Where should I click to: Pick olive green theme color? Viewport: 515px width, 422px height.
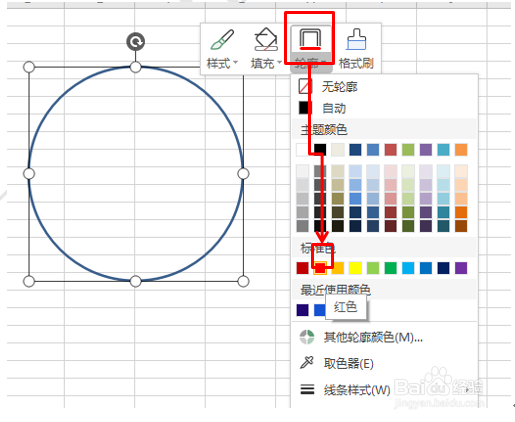[x=408, y=150]
